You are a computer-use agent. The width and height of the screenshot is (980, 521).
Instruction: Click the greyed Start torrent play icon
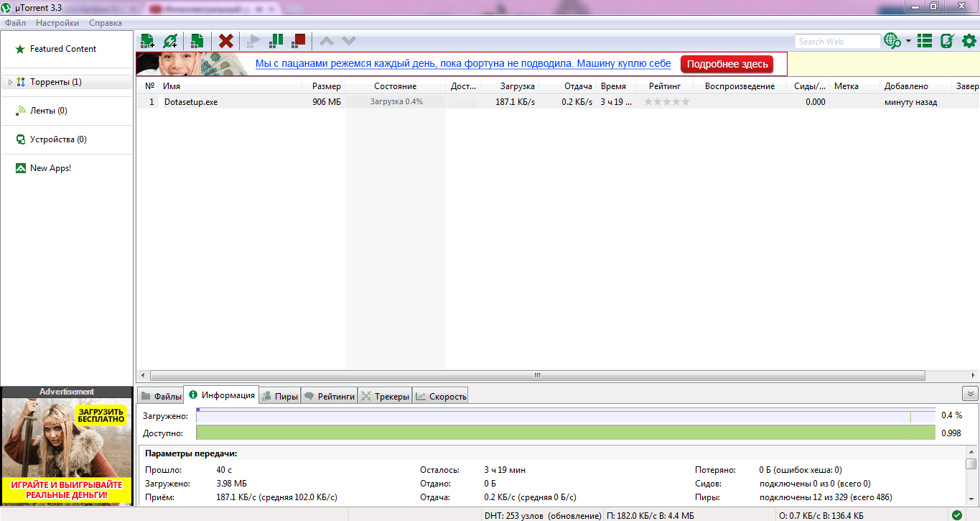point(253,41)
